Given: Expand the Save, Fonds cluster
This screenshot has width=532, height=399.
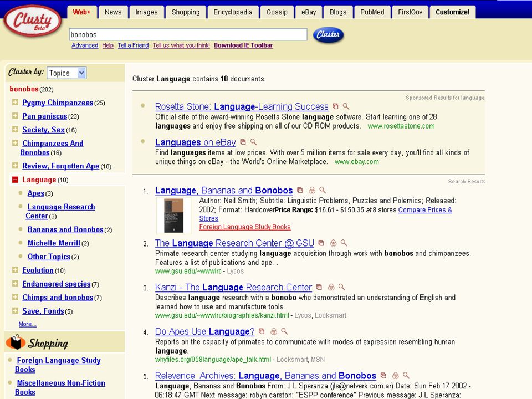Looking at the screenshot, I should 16,311.
